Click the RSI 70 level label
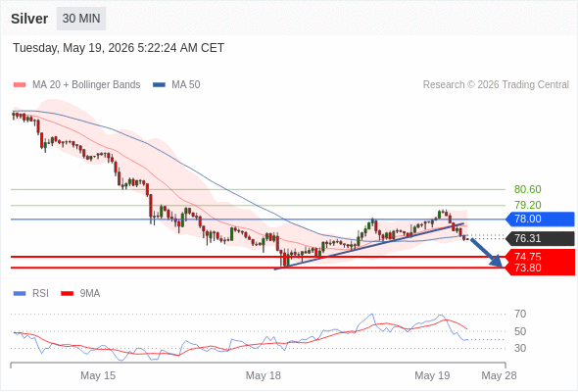The height and width of the screenshot is (392, 578). pos(520,315)
